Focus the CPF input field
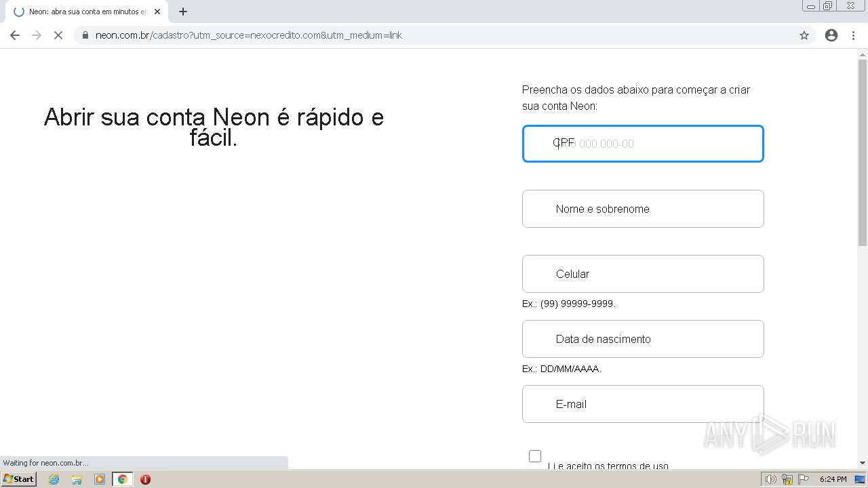 [x=643, y=144]
